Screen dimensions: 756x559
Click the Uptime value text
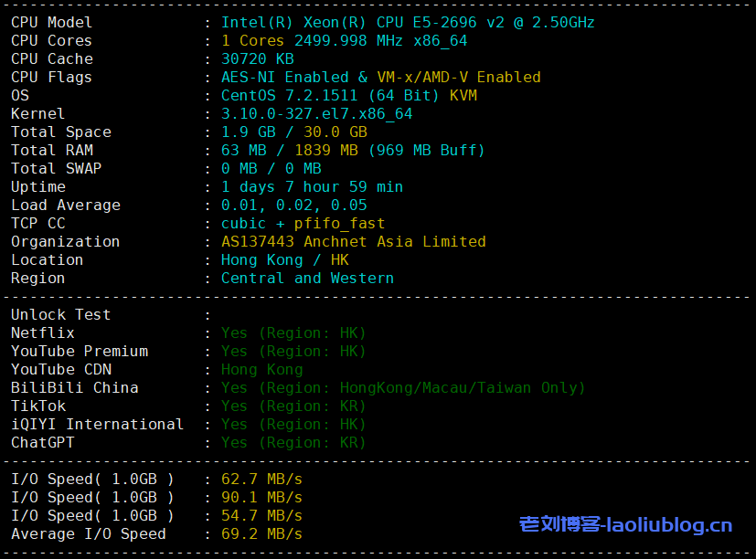tap(312, 186)
